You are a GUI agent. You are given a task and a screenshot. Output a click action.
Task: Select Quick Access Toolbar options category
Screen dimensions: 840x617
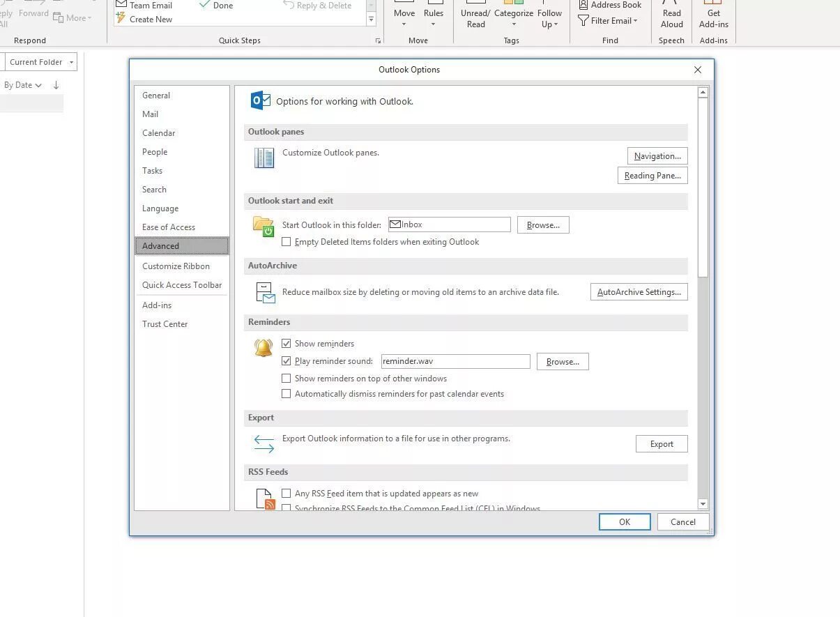[x=181, y=285]
